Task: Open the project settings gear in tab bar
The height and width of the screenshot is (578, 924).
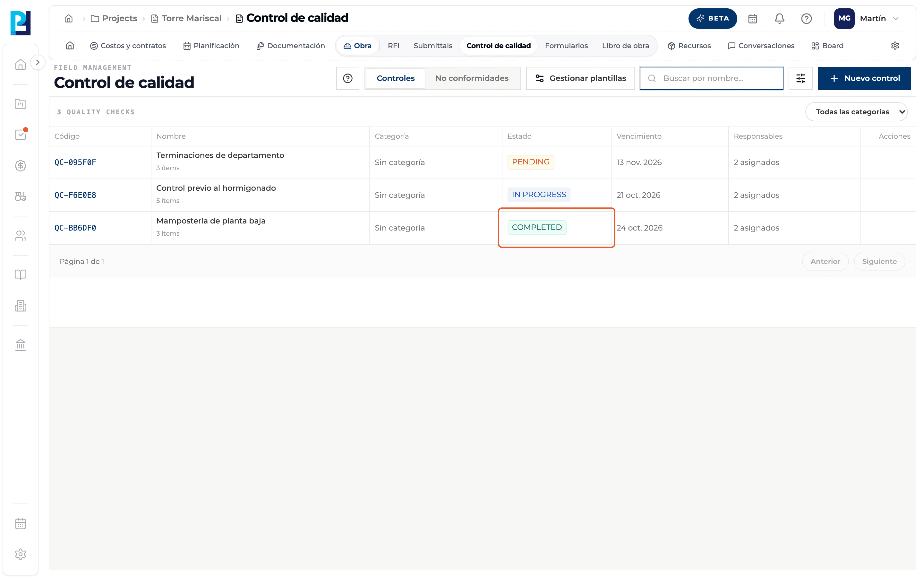Action: (x=894, y=46)
